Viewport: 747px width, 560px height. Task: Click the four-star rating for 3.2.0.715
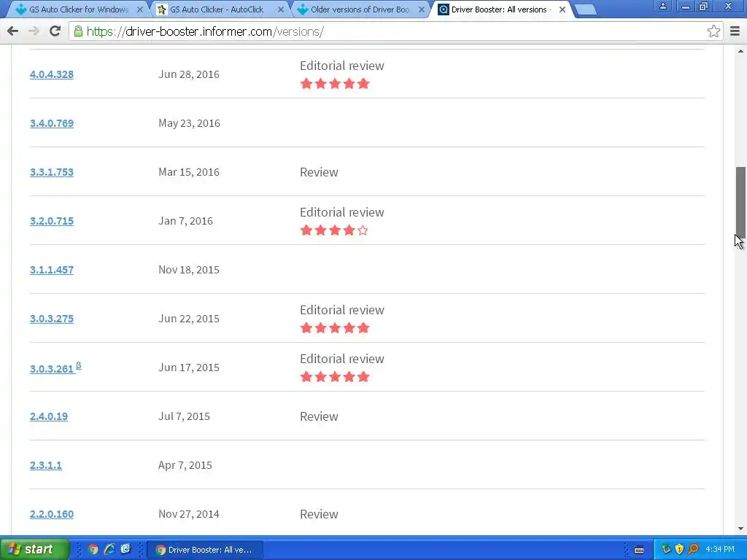(x=334, y=230)
